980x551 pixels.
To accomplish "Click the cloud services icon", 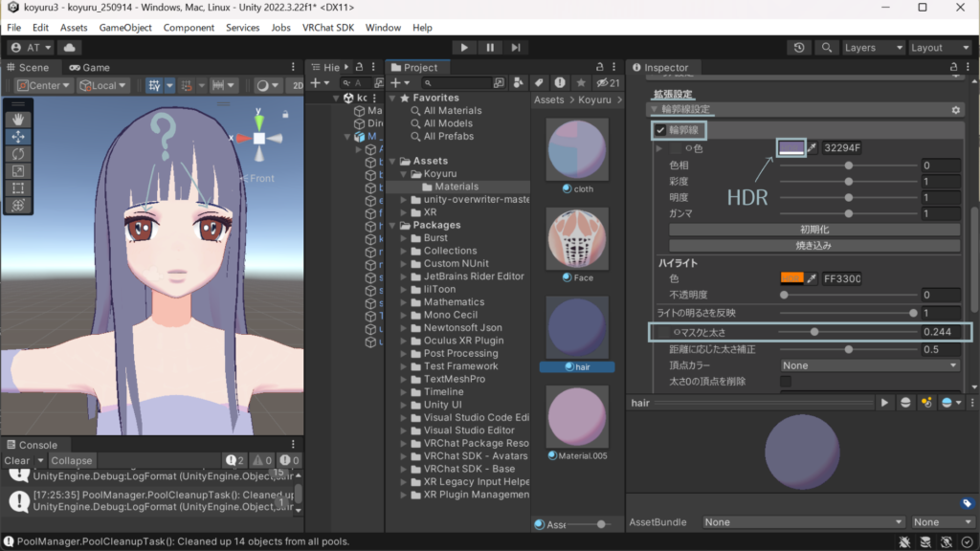I will [x=70, y=48].
